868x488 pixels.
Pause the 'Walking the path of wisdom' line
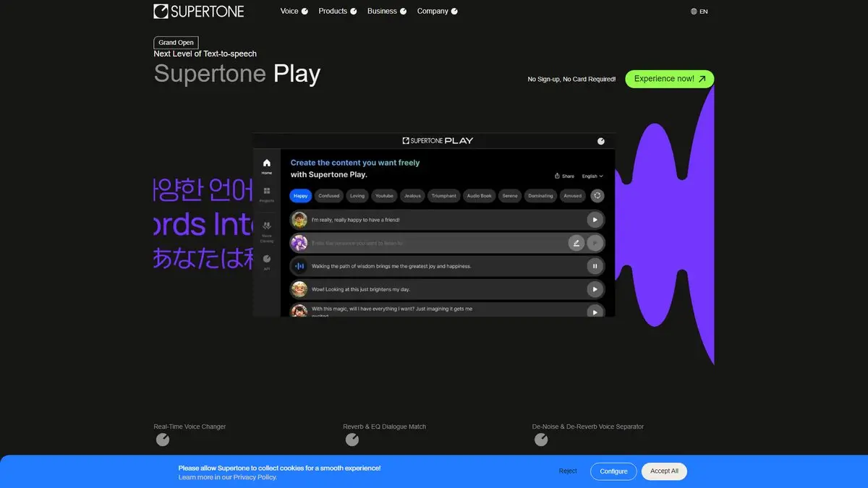(595, 266)
